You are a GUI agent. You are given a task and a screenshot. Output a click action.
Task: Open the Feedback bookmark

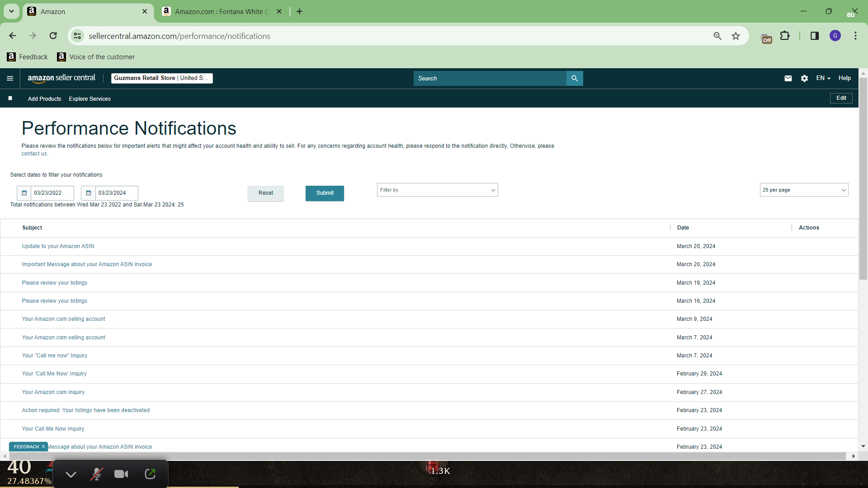27,57
